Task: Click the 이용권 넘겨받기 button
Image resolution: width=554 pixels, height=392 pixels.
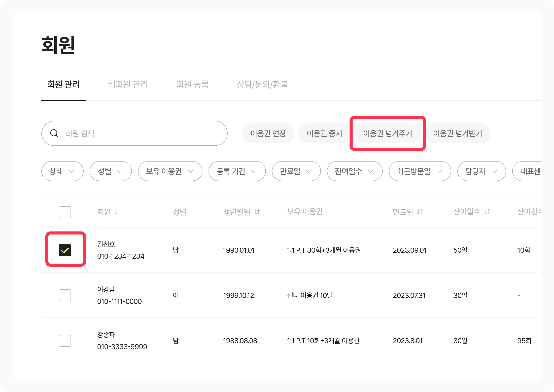Action: coord(458,133)
